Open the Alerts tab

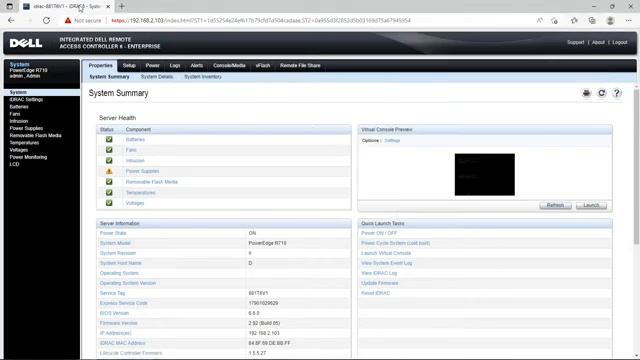(196, 66)
